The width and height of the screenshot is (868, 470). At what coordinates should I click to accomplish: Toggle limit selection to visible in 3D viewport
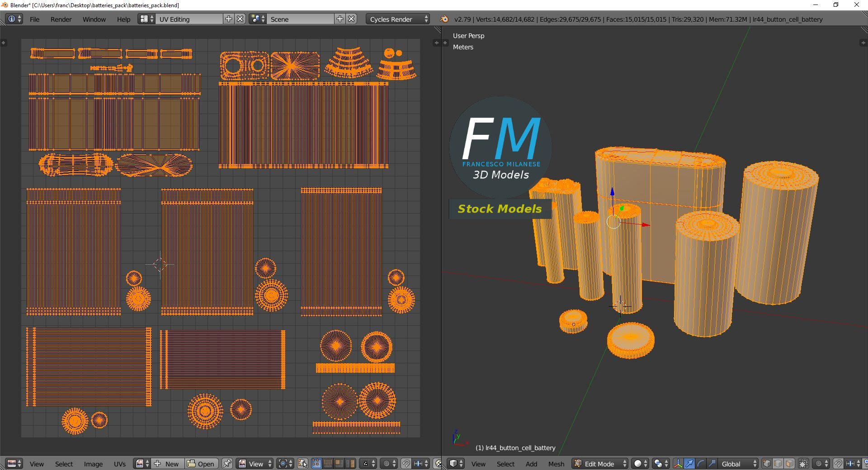pyautogui.click(x=803, y=464)
